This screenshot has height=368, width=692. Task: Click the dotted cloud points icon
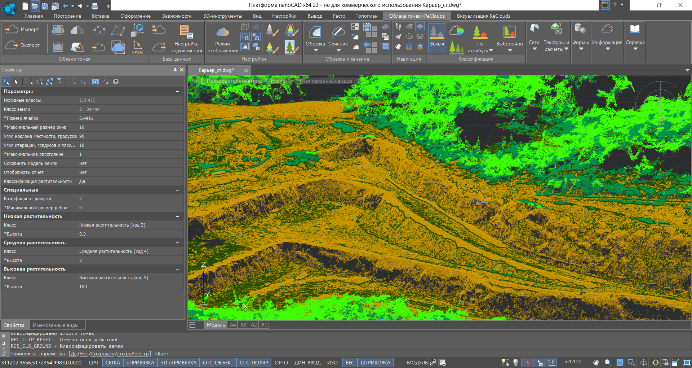click(x=98, y=30)
